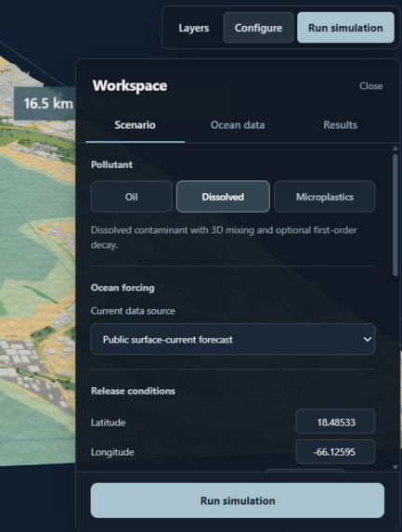This screenshot has height=532, width=402.
Task: Click the Current data source label
Action: coord(133,311)
